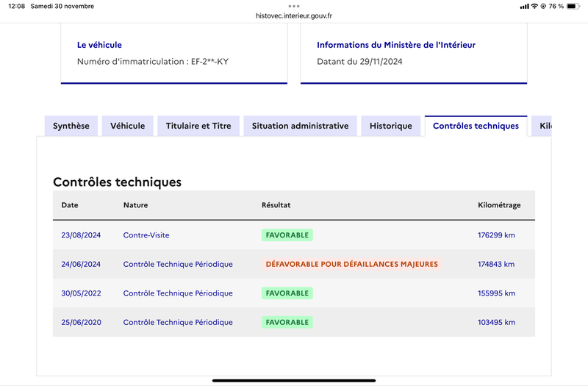Screen dimensions: 588x386
Task: Tap the Wi-Fi icon in status bar
Action: (x=534, y=6)
